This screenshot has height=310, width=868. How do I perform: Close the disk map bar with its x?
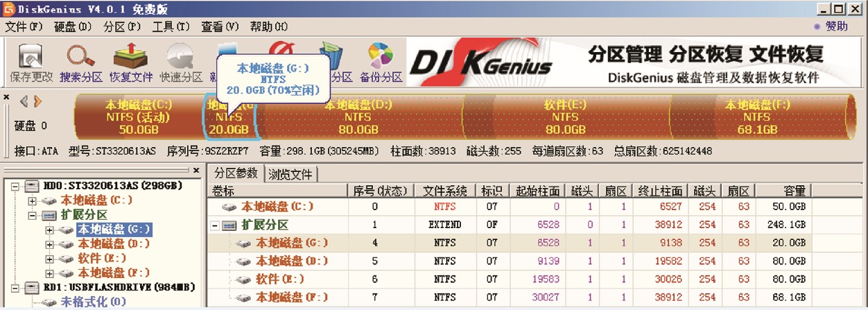(7, 98)
